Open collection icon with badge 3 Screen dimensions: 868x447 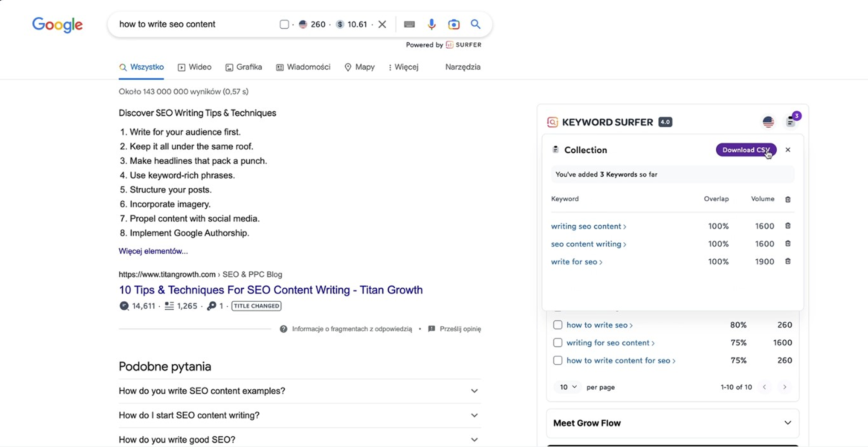[791, 122]
